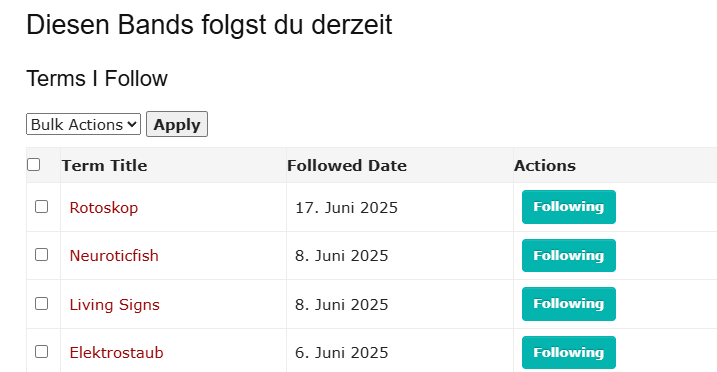This screenshot has width=717, height=372.
Task: Mark the Elektrostaub row checkbox
Action: point(42,352)
